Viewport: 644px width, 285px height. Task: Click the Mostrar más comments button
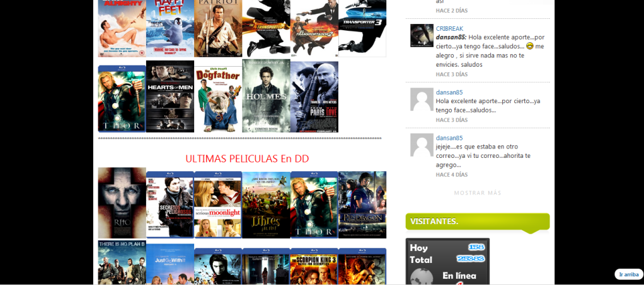478,193
